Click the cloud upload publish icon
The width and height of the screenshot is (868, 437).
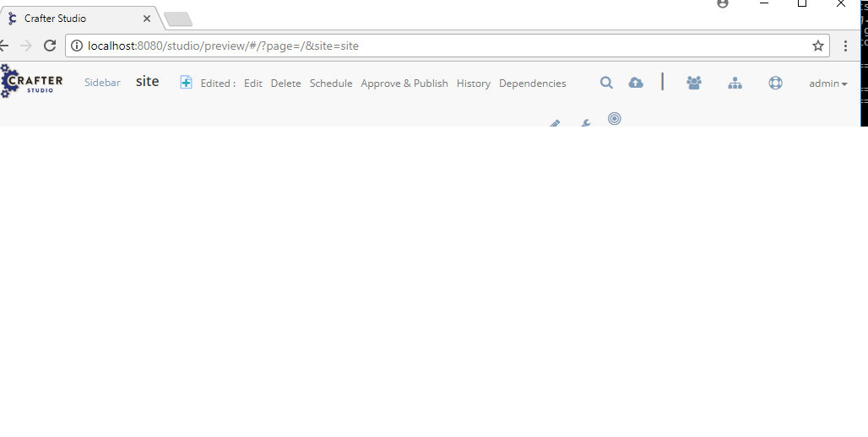(x=636, y=83)
